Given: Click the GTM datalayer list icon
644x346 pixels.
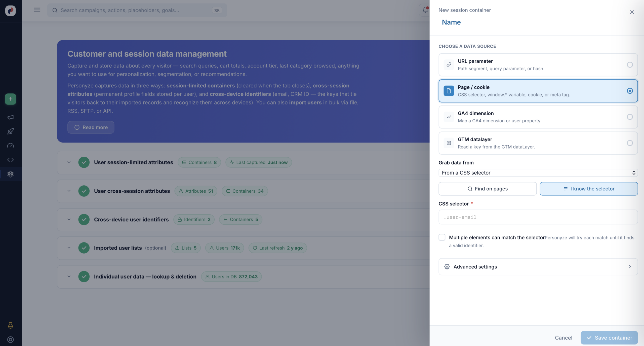Looking at the screenshot, I should coord(449,143).
